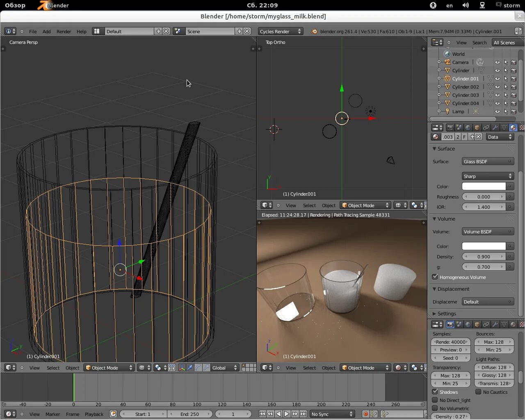Select the translate manipulator icon
The width and height of the screenshot is (525, 420).
click(190, 368)
